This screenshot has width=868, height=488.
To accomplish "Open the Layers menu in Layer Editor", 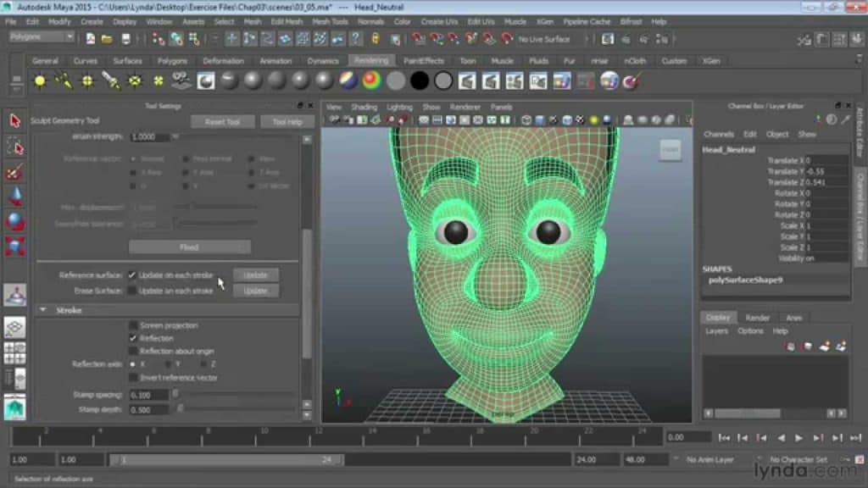I will pos(716,331).
